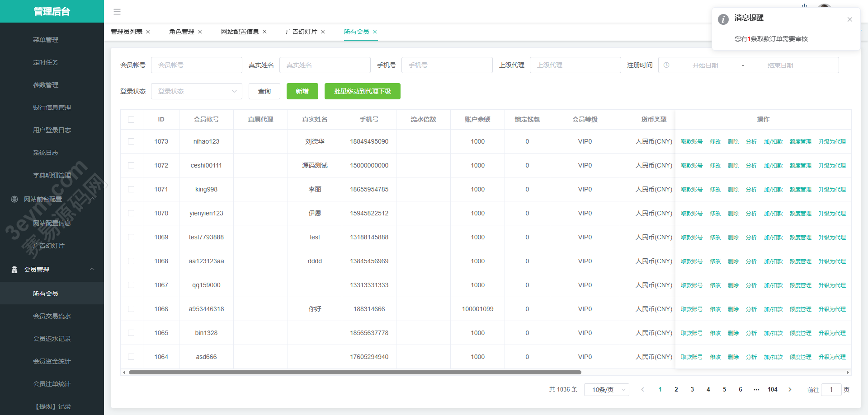The width and height of the screenshot is (868, 415).
Task: Check the row for member nihao123
Action: 131,141
